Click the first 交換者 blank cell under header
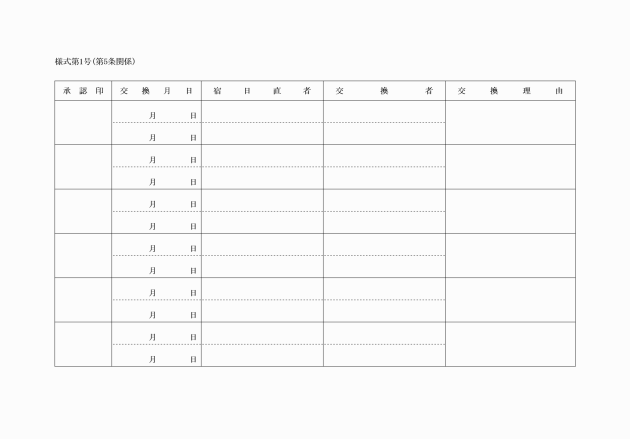This screenshot has height=439, width=630. 385,112
